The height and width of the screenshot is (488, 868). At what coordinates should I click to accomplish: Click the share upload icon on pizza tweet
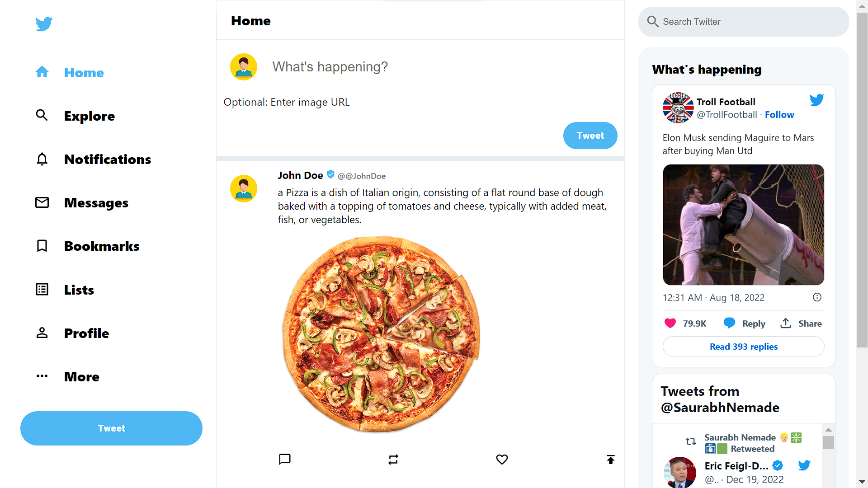point(610,460)
